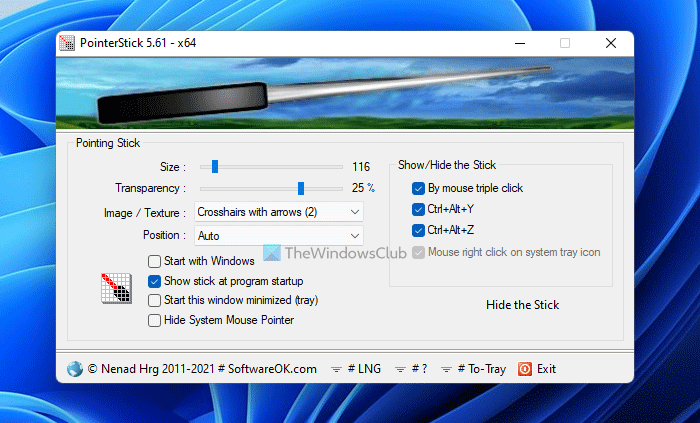Viewport: 700px width, 423px height.
Task: Toggle Start with Windows checkbox
Action: pyautogui.click(x=154, y=261)
